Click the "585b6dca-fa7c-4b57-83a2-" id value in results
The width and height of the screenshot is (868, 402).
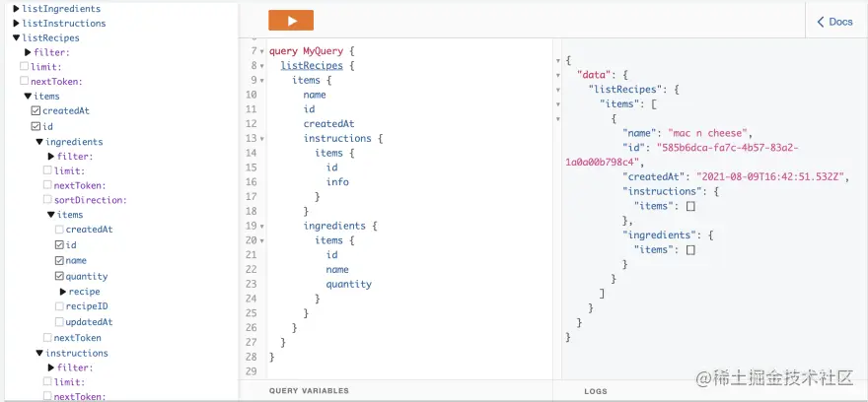pos(727,148)
